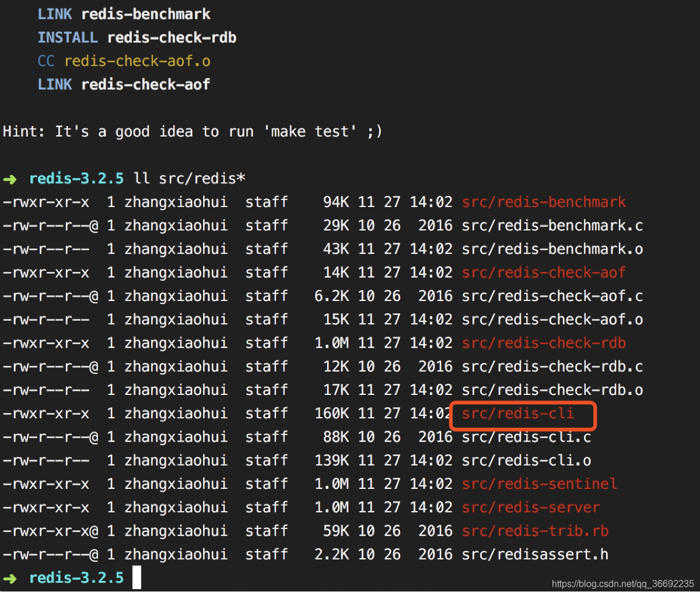
Task: Click the 'CC redis-check-aof.o' build line
Action: coord(124,61)
